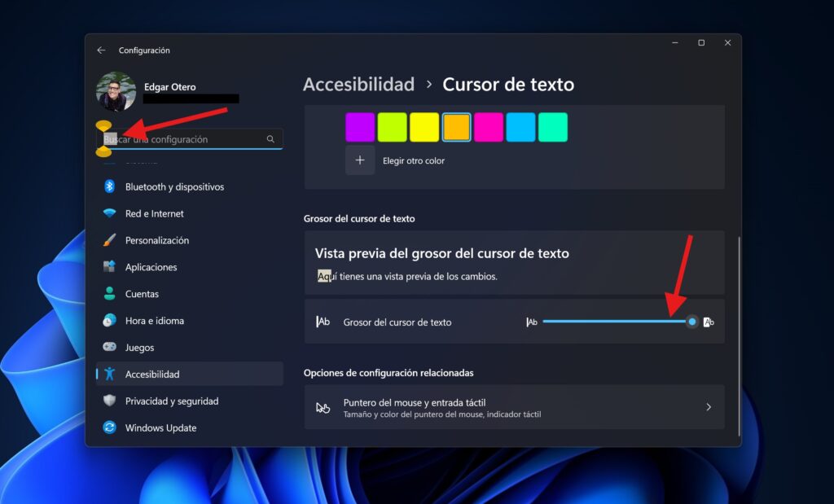Choose the magenta pink indicator color

(x=489, y=127)
